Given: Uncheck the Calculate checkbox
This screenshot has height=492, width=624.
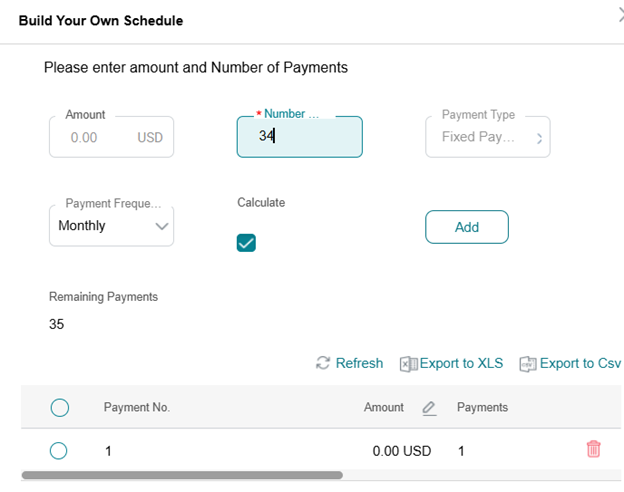Looking at the screenshot, I should (x=246, y=242).
